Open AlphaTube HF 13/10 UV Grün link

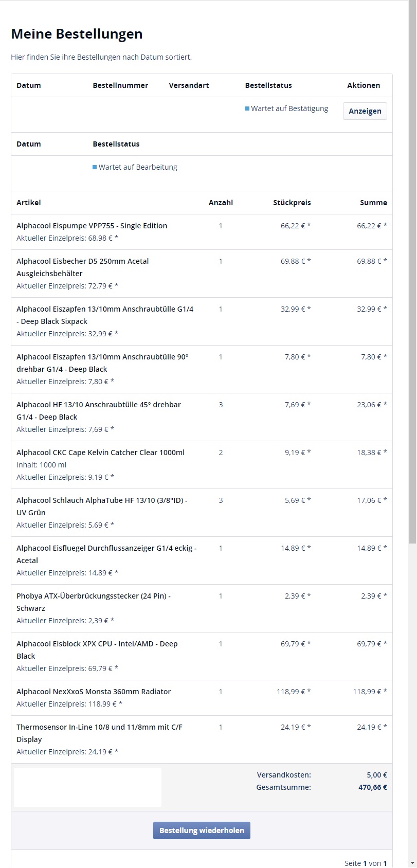pos(101,500)
